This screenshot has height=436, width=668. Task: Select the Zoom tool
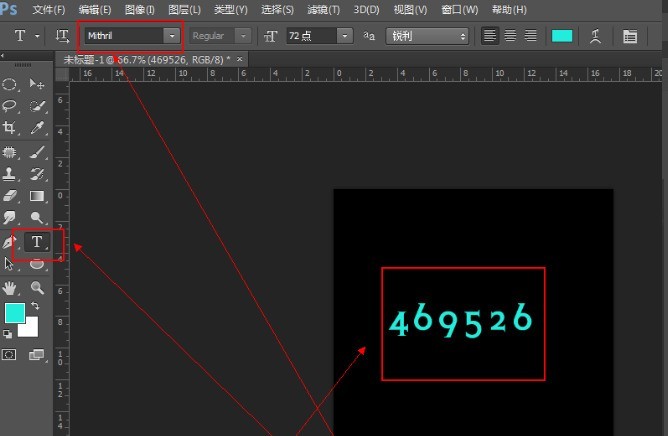point(37,288)
